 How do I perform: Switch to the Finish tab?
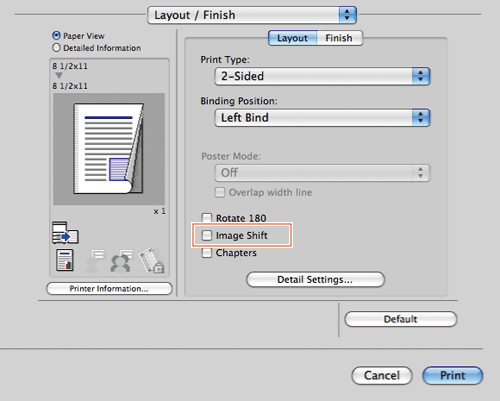[x=339, y=38]
